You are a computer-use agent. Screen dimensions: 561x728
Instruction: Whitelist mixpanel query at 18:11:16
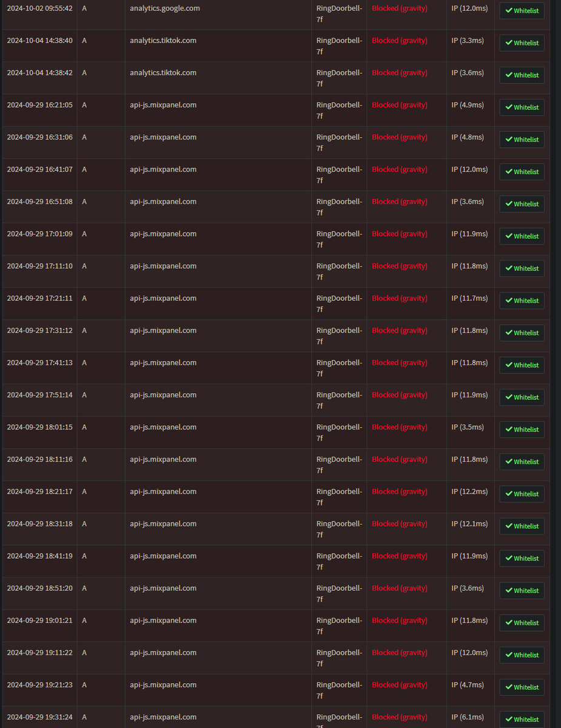pos(522,462)
